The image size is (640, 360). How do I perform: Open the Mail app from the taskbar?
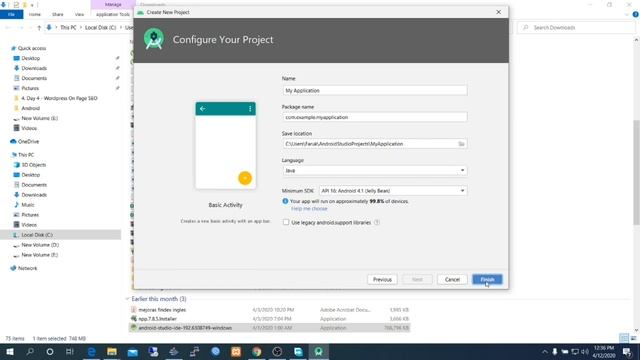point(133,351)
